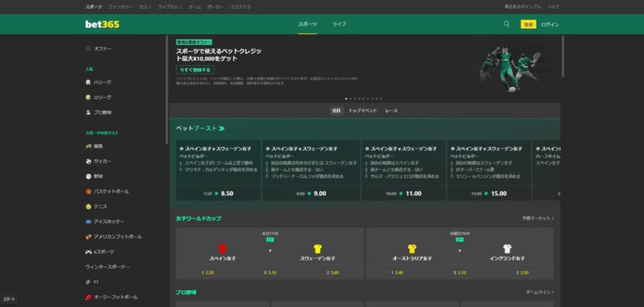Choose the horse racing 競馬 icon
This screenshot has height=307, width=644.
pos(88,146)
